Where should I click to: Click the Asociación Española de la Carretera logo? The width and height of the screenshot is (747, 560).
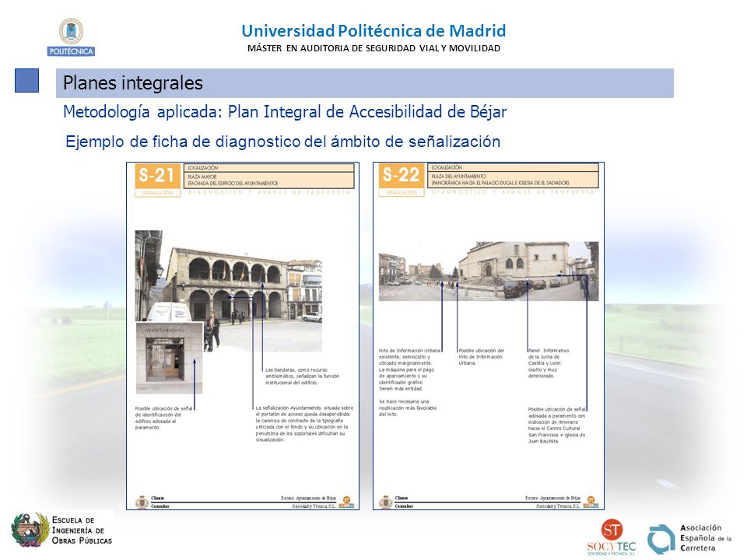click(689, 538)
